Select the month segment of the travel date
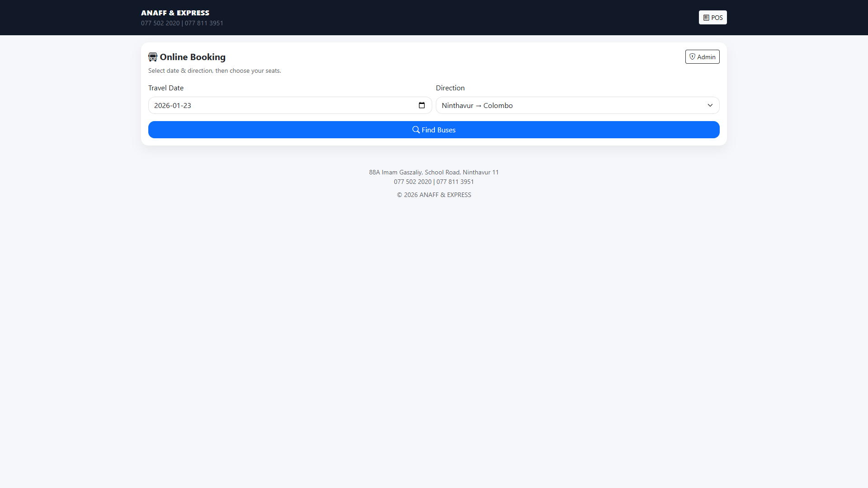The width and height of the screenshot is (868, 488). tap(176, 105)
